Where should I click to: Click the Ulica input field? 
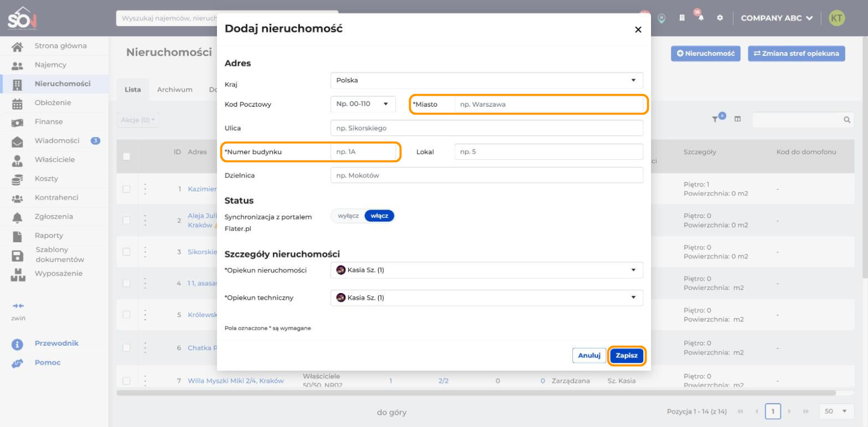487,128
